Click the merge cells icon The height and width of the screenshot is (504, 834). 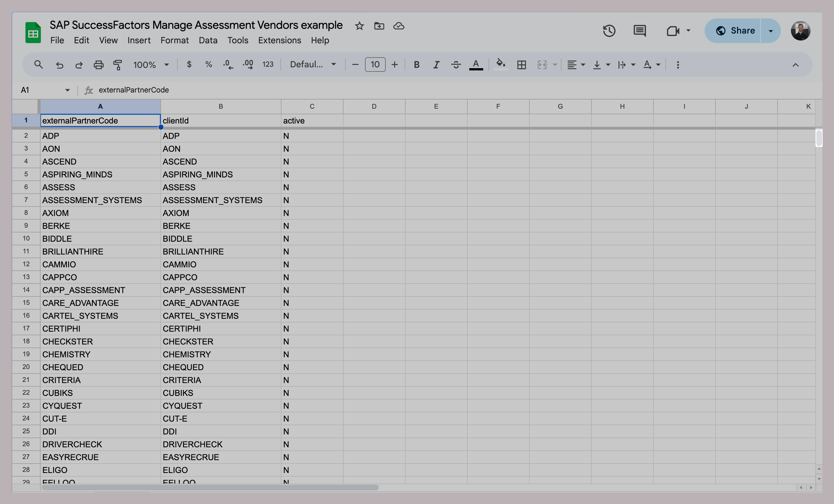click(x=542, y=65)
